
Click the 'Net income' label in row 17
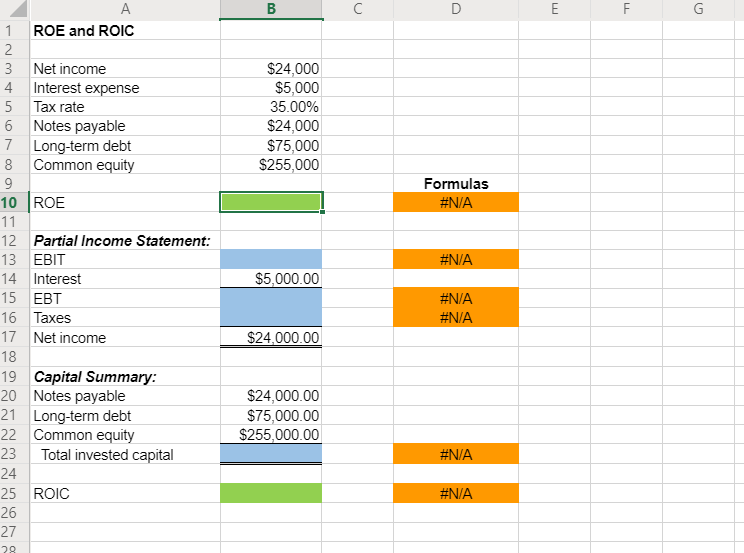tap(70, 337)
